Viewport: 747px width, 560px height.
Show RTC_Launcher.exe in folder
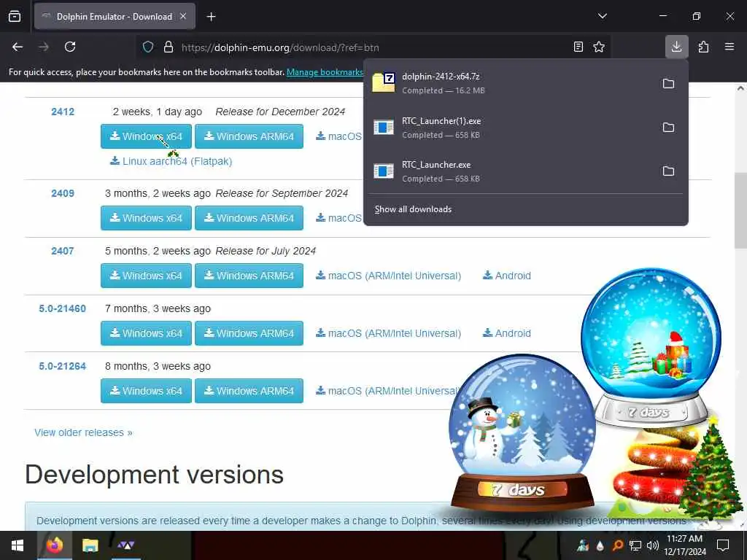[668, 171]
